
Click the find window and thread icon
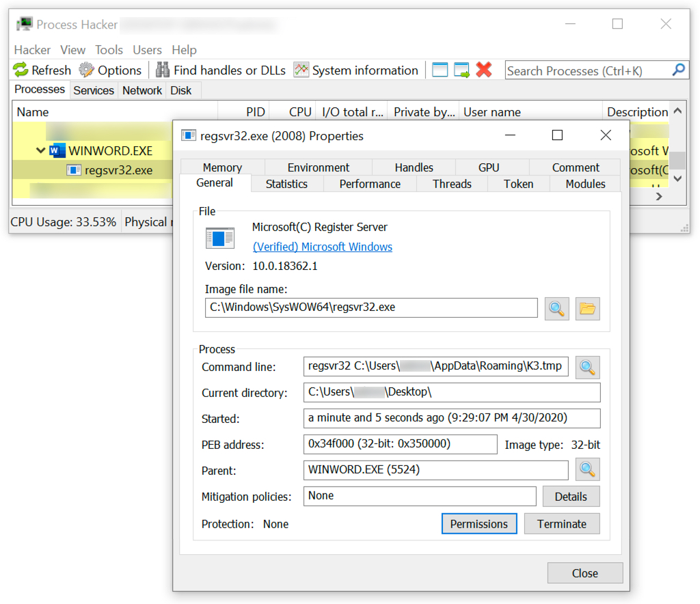coord(461,70)
